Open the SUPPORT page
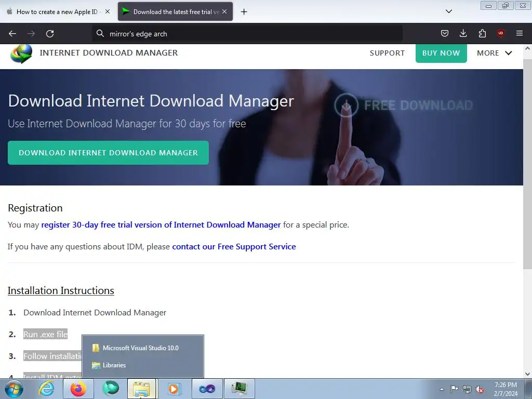The image size is (532, 399). 387,54
